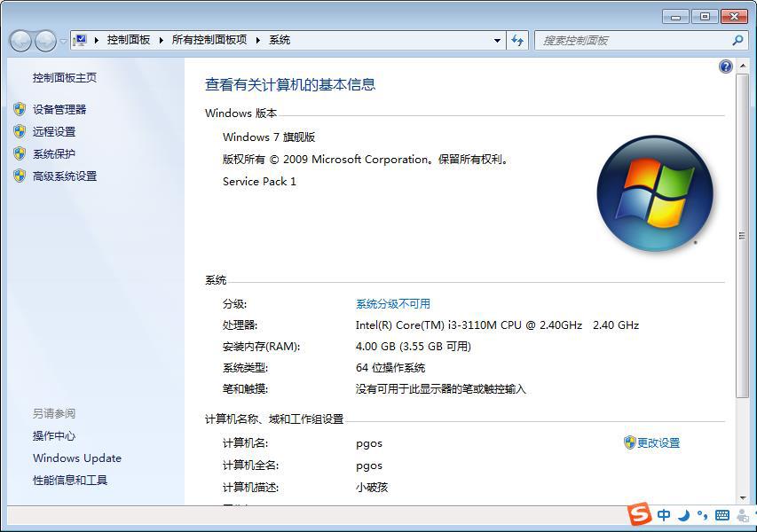Screen dimensions: 757x532
Task: Expand arrow after 控制面板 breadcrumb
Action: coord(162,41)
